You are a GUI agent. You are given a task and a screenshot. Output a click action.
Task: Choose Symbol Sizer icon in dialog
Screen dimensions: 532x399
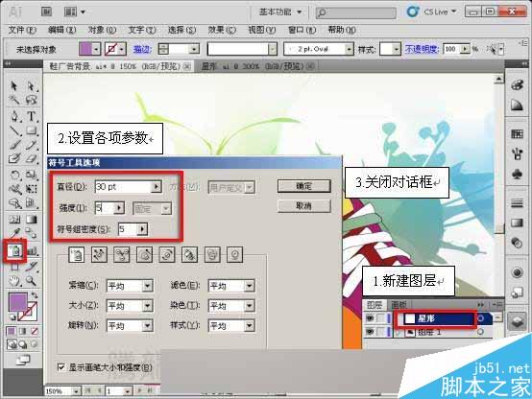click(145, 254)
